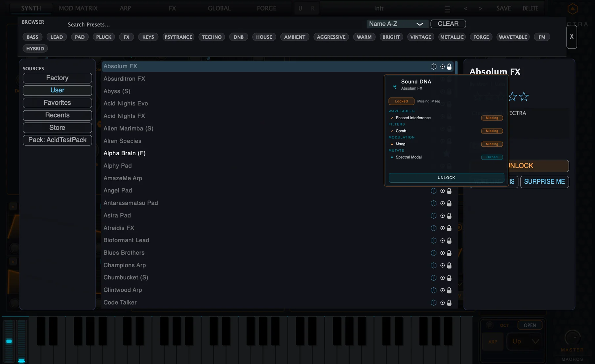The height and width of the screenshot is (364, 595).
Task: Click lock icon on Atreidis FX row
Action: point(449,228)
